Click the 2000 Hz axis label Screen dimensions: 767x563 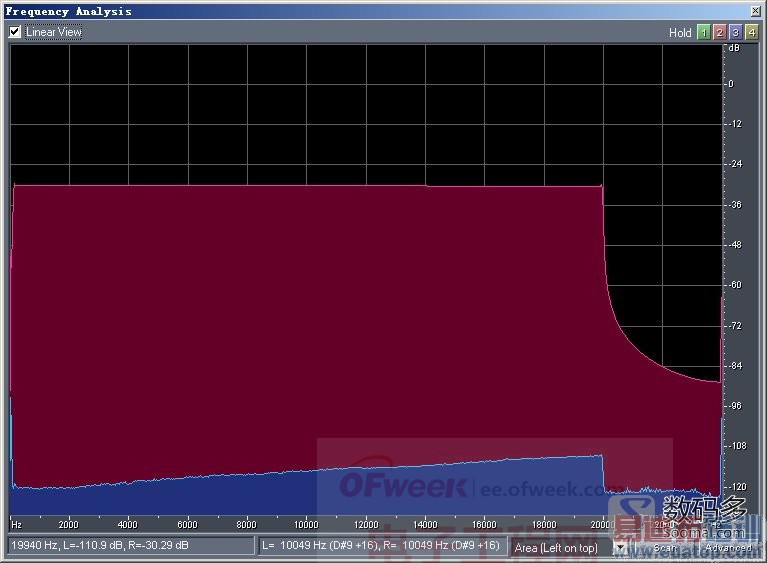click(x=68, y=525)
